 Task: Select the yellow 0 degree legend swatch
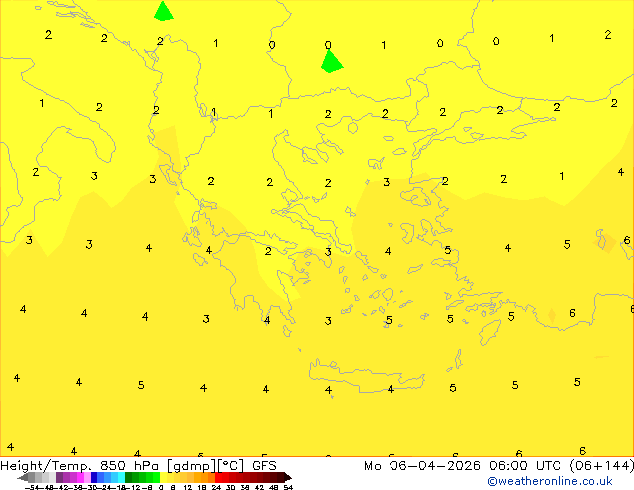pyautogui.click(x=163, y=477)
